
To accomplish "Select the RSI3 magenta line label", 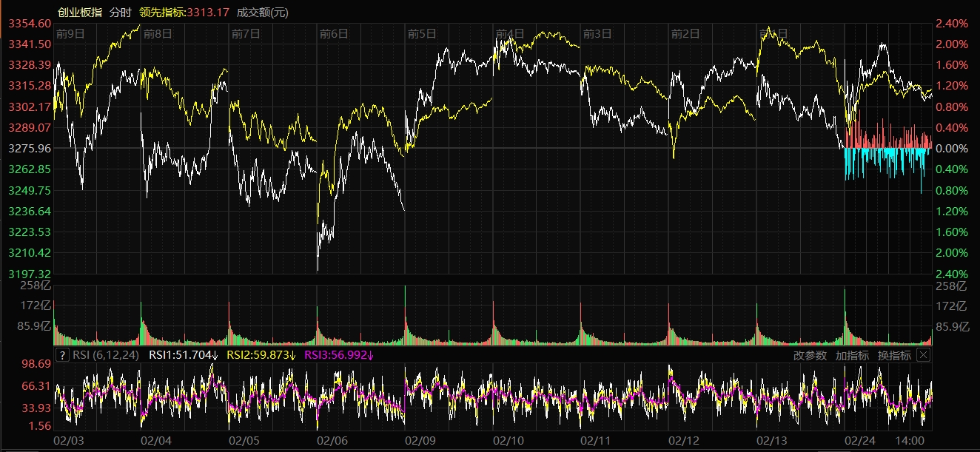I will (x=338, y=355).
